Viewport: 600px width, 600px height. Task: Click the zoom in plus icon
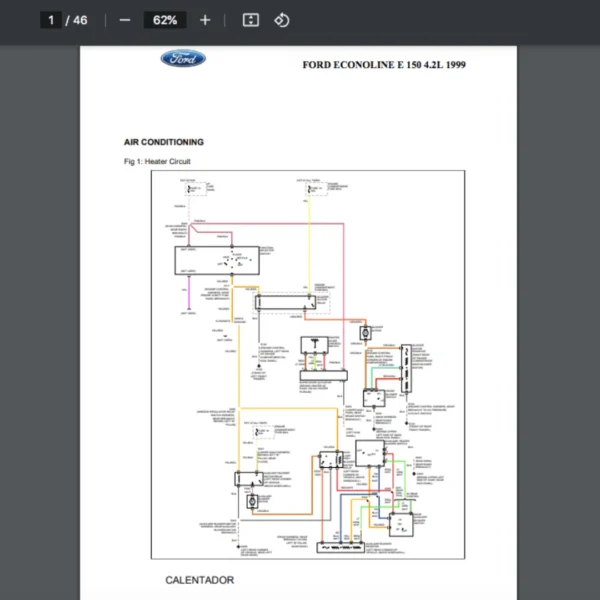205,20
